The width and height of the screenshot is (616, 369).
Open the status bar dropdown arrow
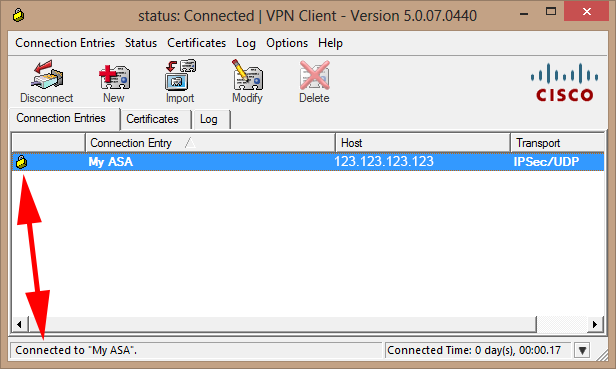[582, 350]
